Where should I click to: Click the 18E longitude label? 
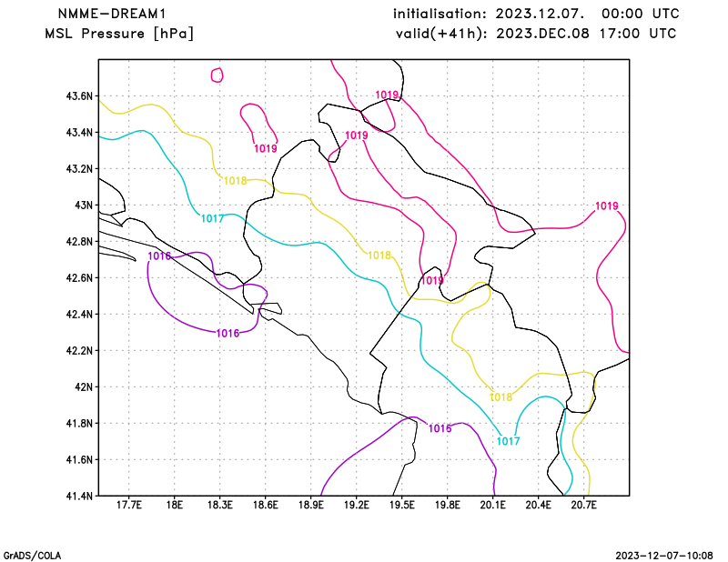point(174,505)
